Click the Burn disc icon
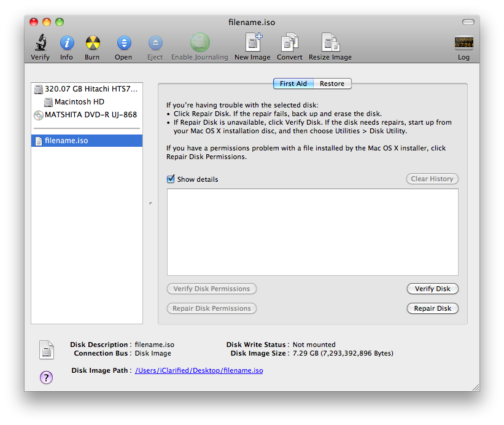The image size is (504, 425). [x=92, y=43]
